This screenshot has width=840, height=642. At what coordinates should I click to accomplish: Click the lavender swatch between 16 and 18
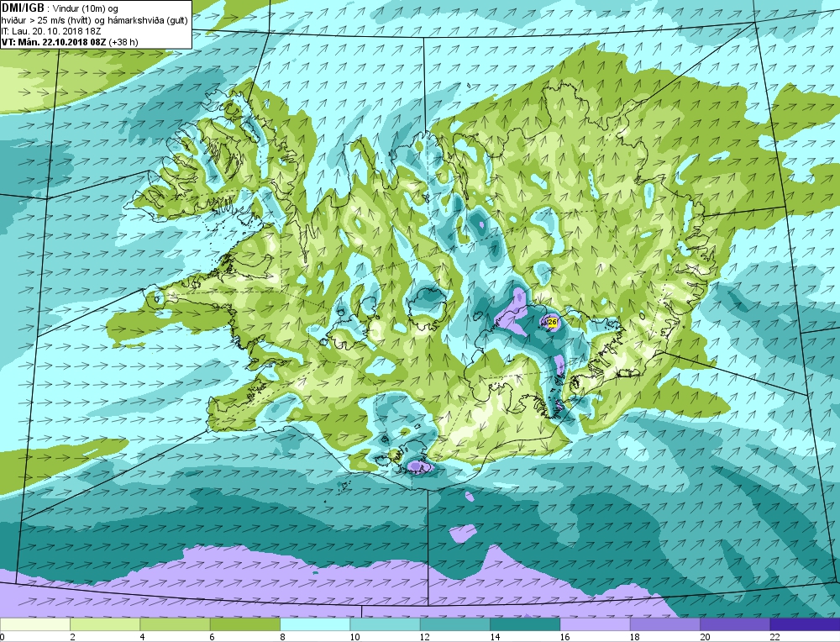[595, 624]
